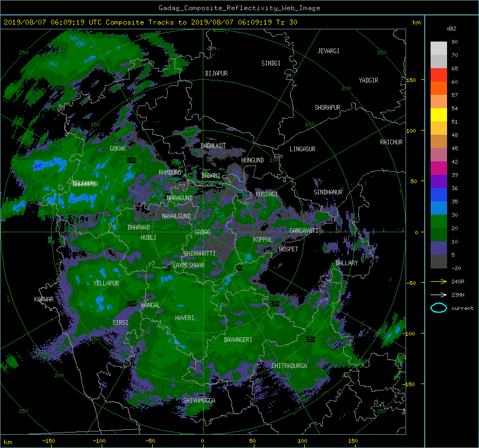Click the dBZ legend heading
Screen dimensions: 479x448
(x=451, y=29)
